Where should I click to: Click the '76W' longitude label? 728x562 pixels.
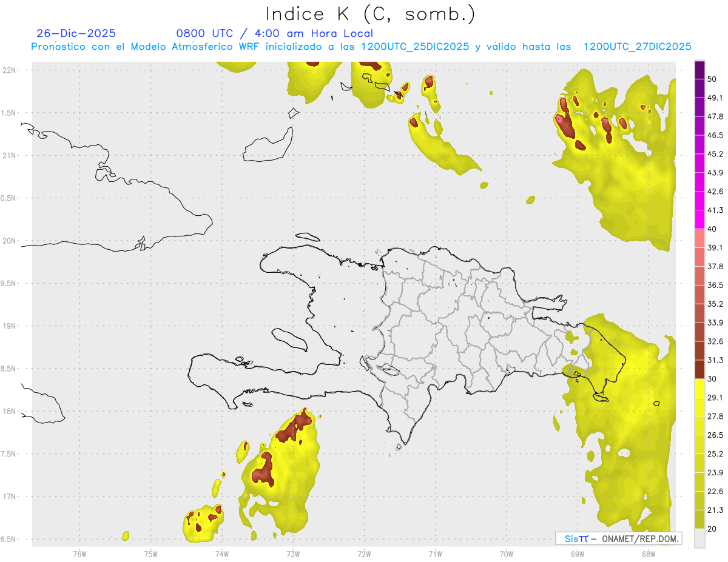79,554
